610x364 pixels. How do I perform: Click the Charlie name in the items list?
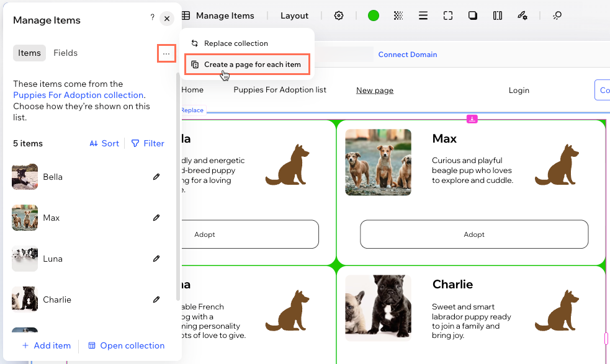57,300
